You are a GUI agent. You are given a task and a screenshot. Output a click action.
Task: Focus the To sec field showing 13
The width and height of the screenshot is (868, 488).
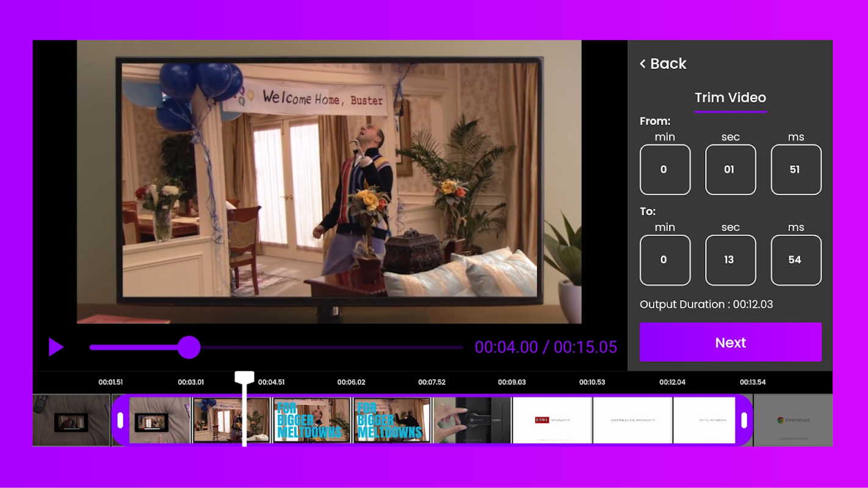731,260
